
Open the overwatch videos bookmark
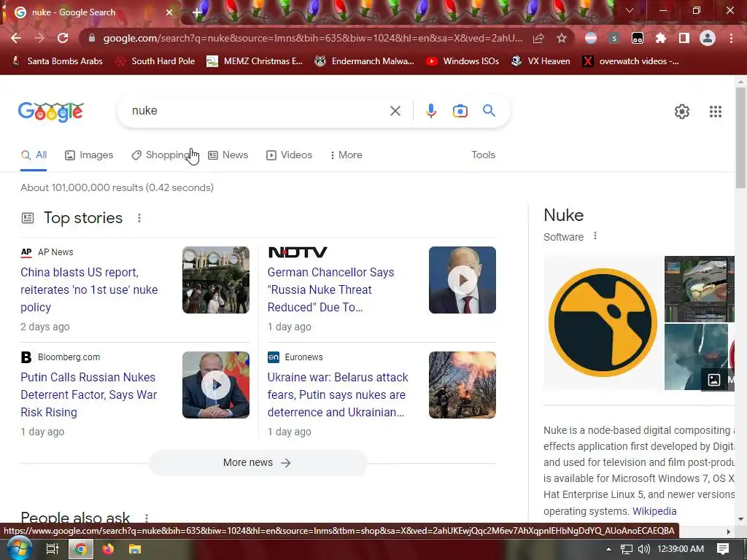630,61
